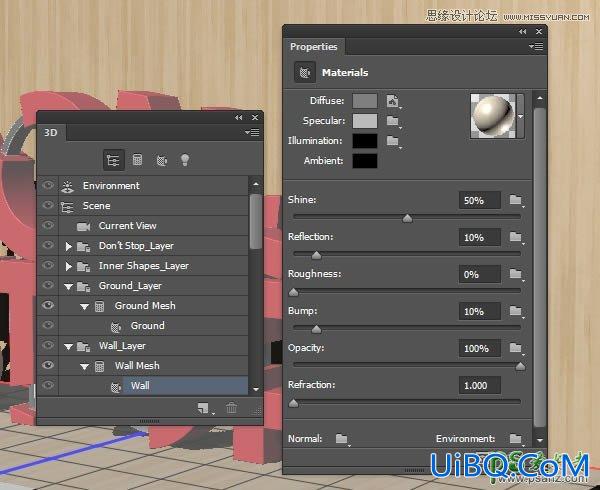
Task: Expand the Don't Stop_Layer group
Action: [68, 246]
